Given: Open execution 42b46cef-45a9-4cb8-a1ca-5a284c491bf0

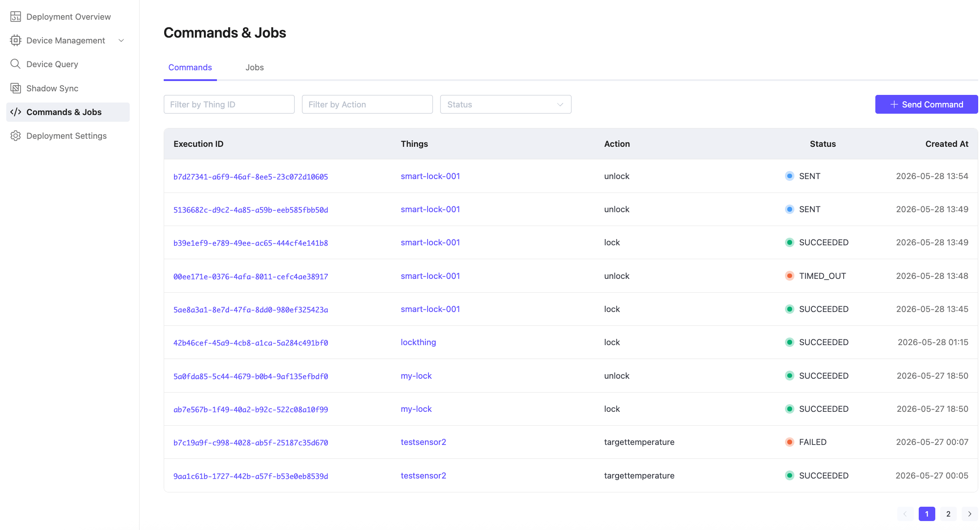Looking at the screenshot, I should click(x=250, y=343).
